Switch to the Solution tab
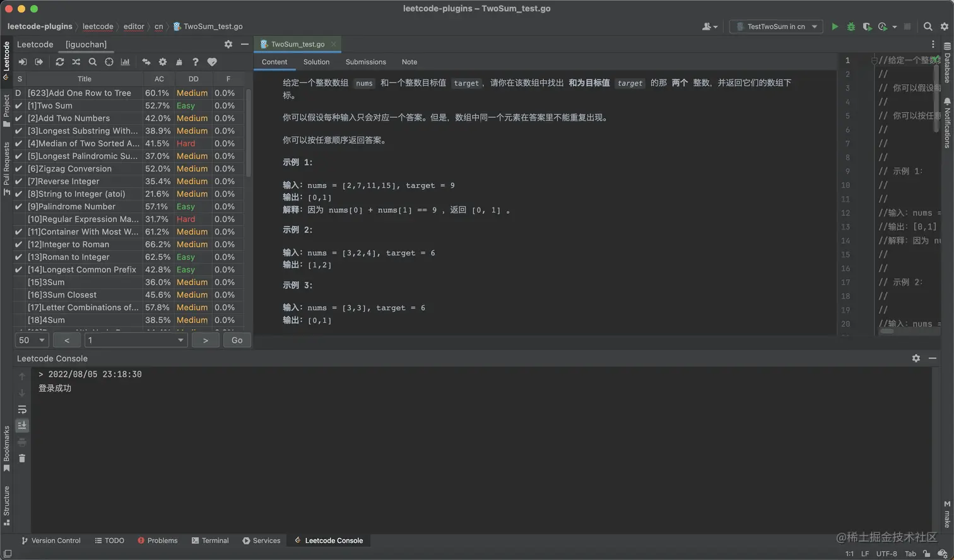 click(316, 62)
